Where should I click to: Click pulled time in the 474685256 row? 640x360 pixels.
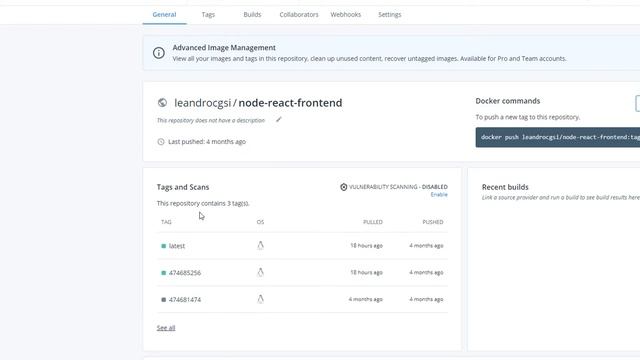367,273
